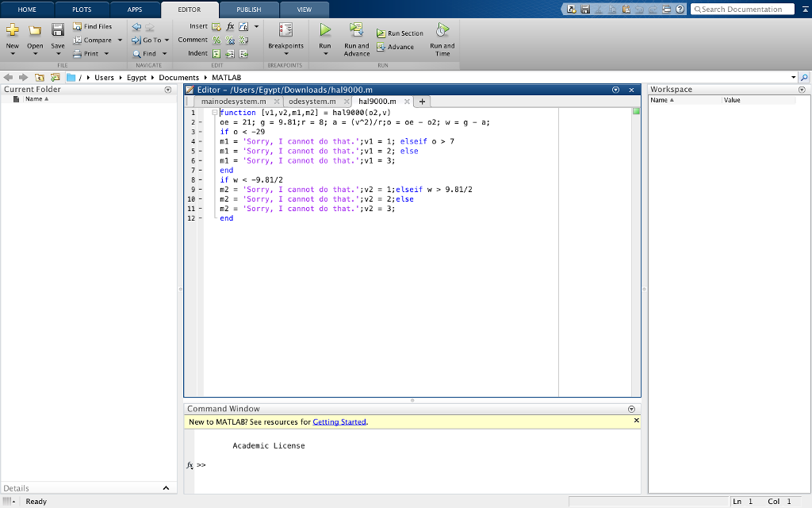Open the Getting Started link
This screenshot has height=508, width=812.
pos(339,422)
